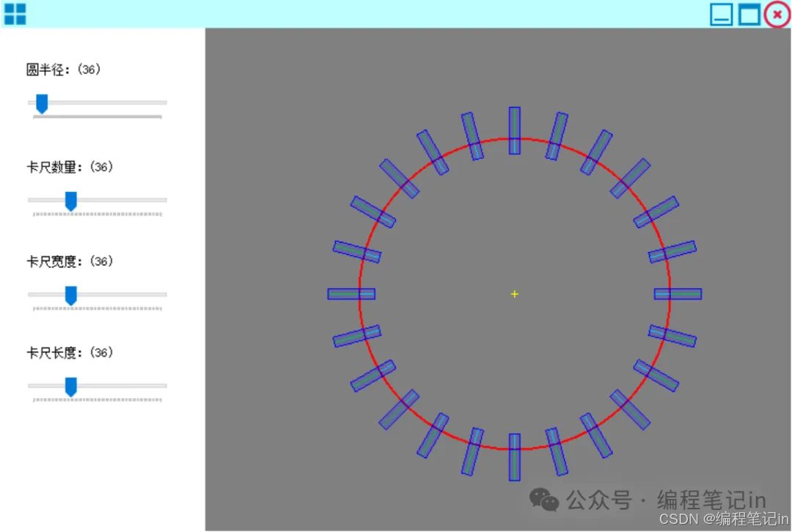Click the four-square app logo icon
The width and height of the screenshot is (792, 532).
click(x=15, y=14)
